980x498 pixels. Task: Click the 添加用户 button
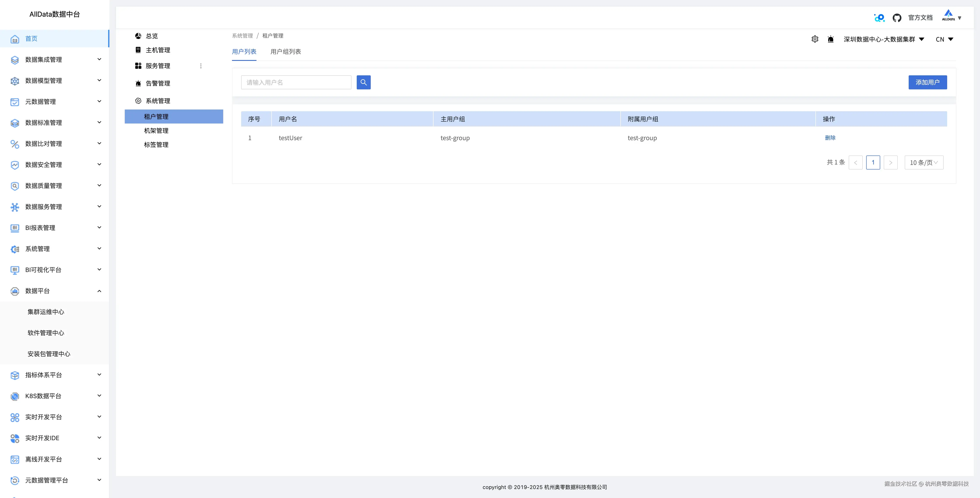pyautogui.click(x=927, y=82)
